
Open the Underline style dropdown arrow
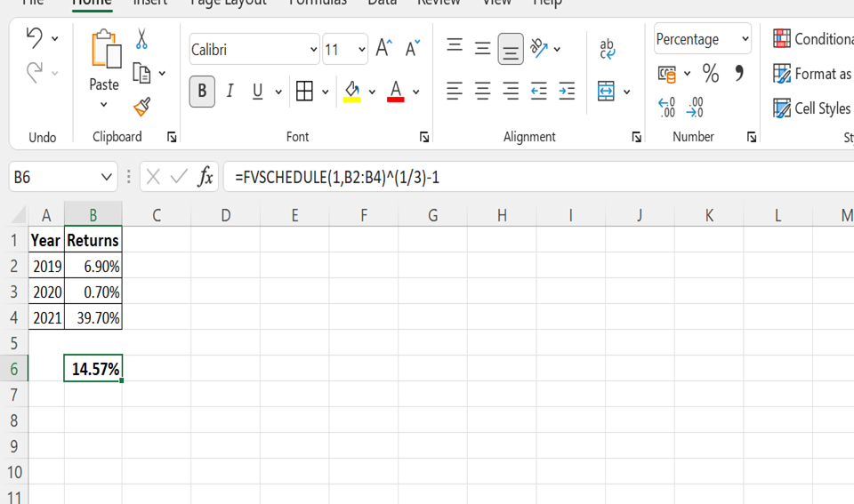tap(278, 92)
